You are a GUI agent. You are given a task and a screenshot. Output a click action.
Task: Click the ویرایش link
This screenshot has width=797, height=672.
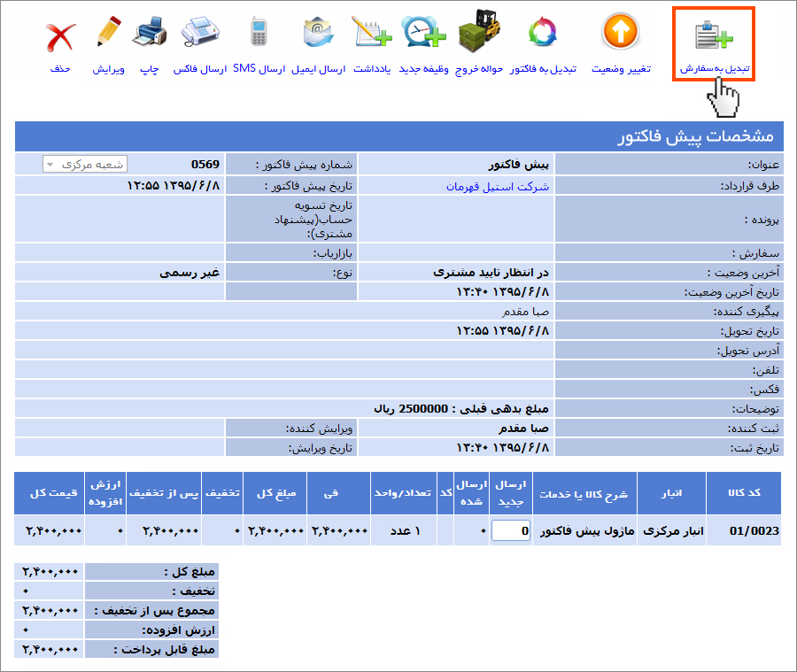coord(108,69)
